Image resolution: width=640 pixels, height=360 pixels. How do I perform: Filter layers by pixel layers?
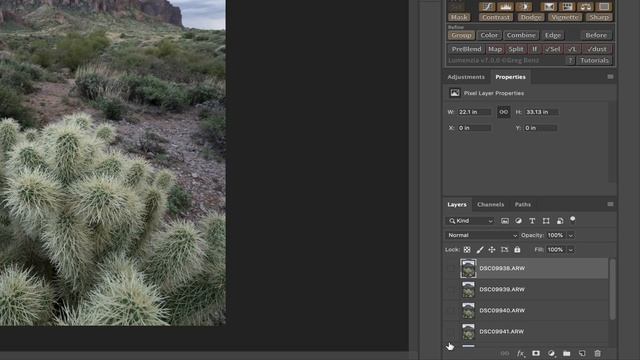pyautogui.click(x=505, y=221)
